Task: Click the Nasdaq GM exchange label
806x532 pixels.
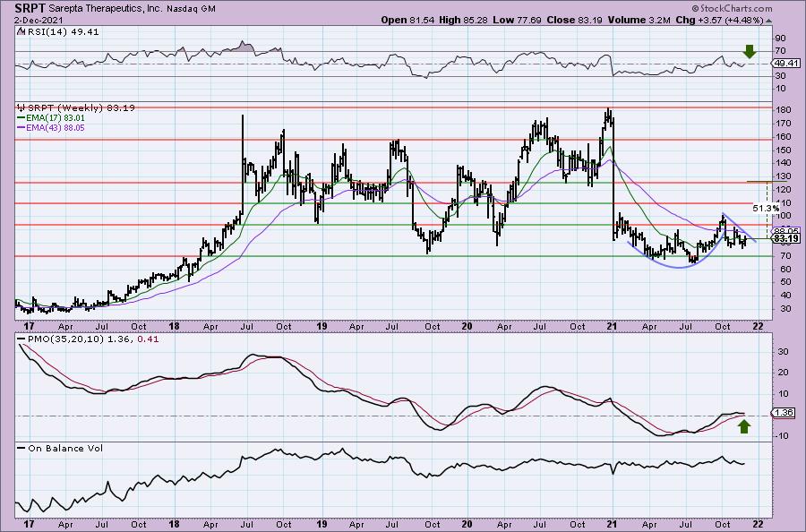Action: (x=192, y=9)
